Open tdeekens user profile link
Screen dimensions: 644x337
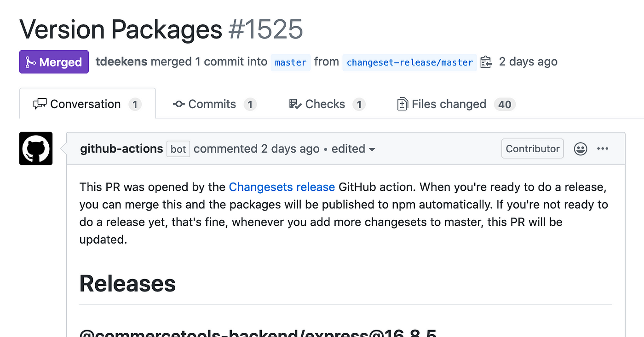121,62
